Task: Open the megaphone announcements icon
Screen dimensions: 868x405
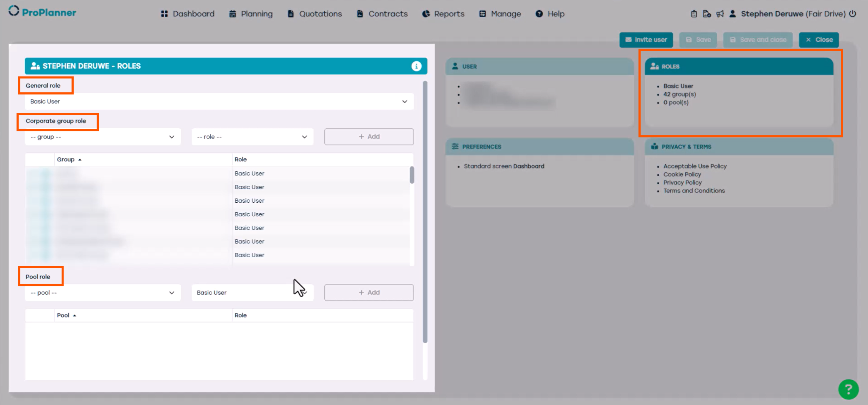Action: click(720, 14)
